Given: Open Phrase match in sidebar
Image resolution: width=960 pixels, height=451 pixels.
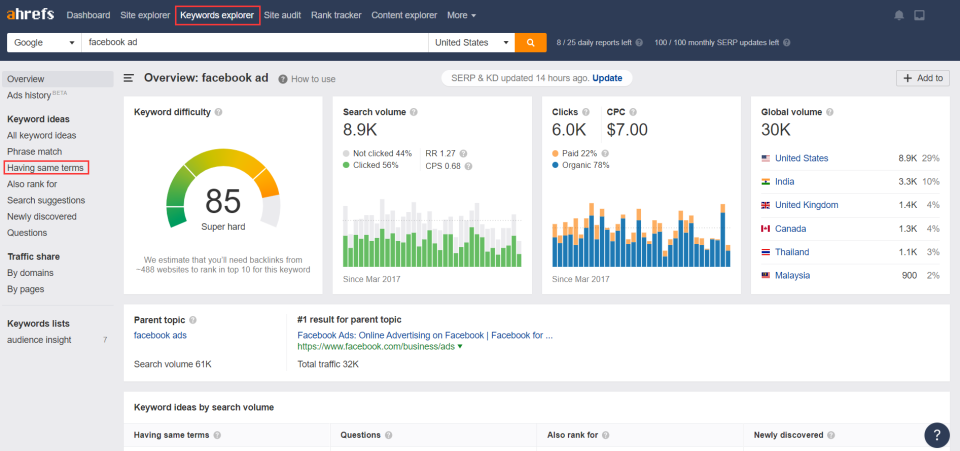Looking at the screenshot, I should pyautogui.click(x=34, y=152).
